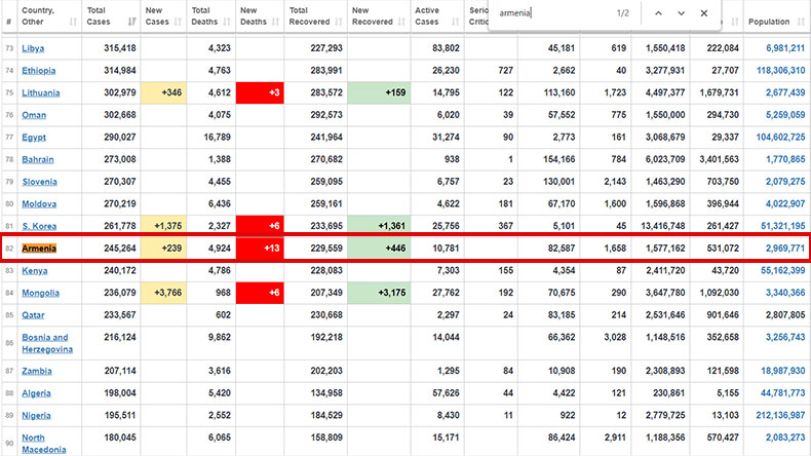Select Algeria active cases 57,626
Screen dimensions: 811x456
coord(446,393)
